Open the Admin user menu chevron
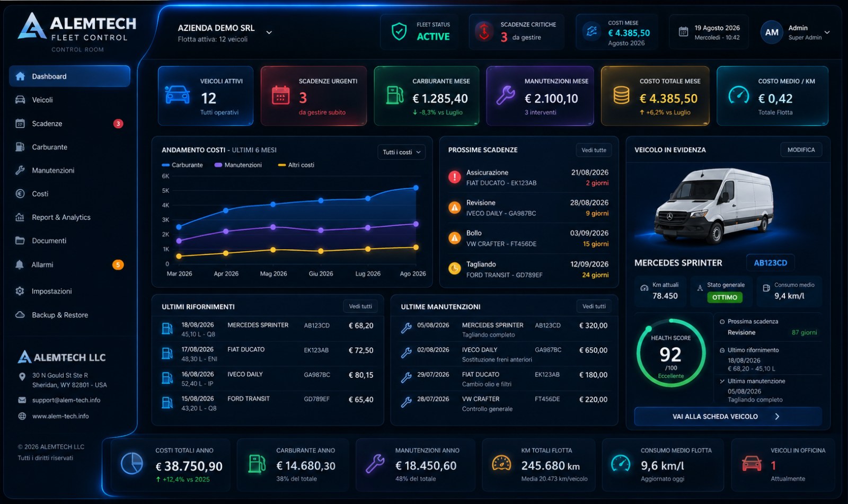Viewport: 848px width, 504px height. pos(827,32)
